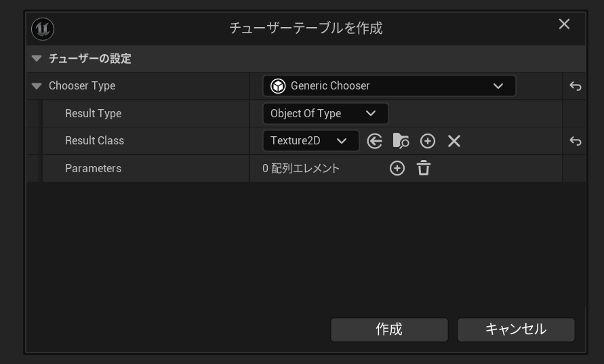Open the Object Of Type dropdown
This screenshot has width=604, height=364.
pyautogui.click(x=325, y=114)
